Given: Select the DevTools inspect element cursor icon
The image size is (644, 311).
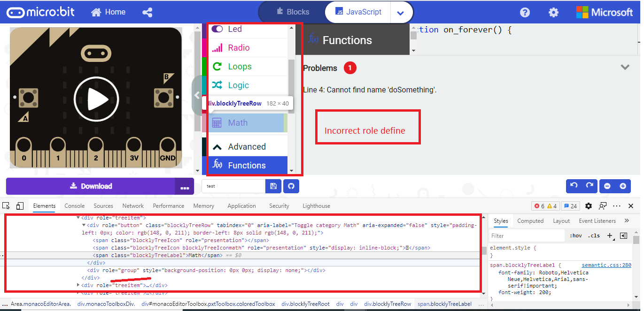Looking at the screenshot, I should pos(6,205).
